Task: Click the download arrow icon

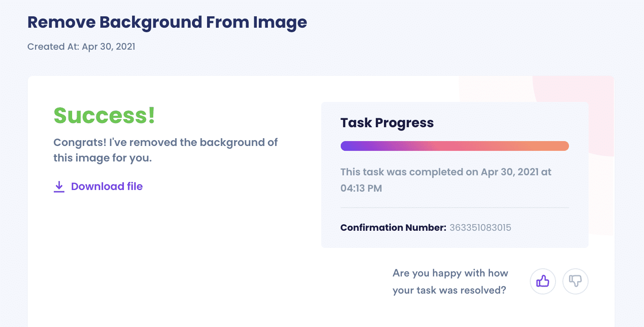Action: (59, 187)
